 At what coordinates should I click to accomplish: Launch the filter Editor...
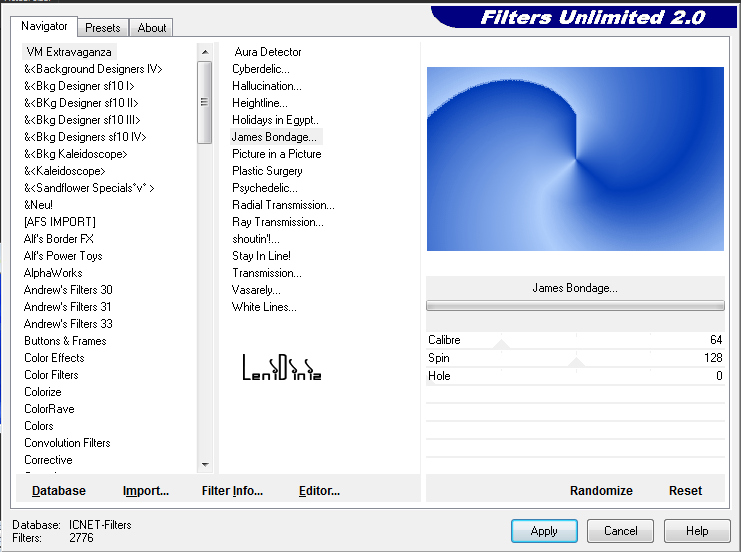click(319, 490)
